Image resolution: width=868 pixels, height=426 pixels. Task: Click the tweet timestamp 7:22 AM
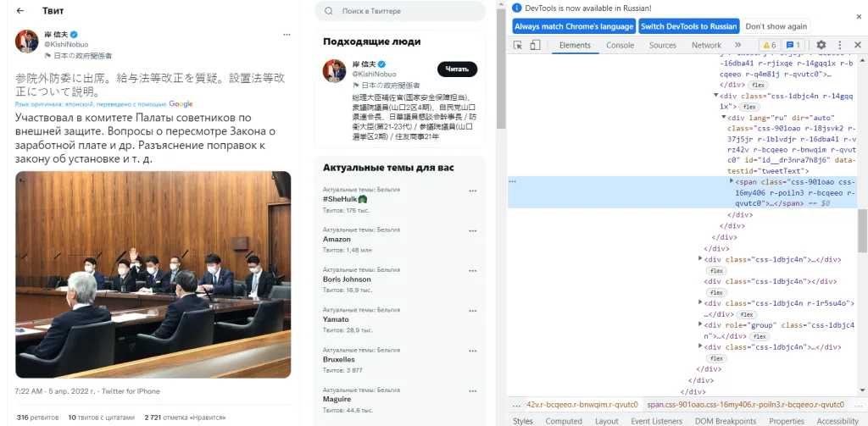coord(29,391)
